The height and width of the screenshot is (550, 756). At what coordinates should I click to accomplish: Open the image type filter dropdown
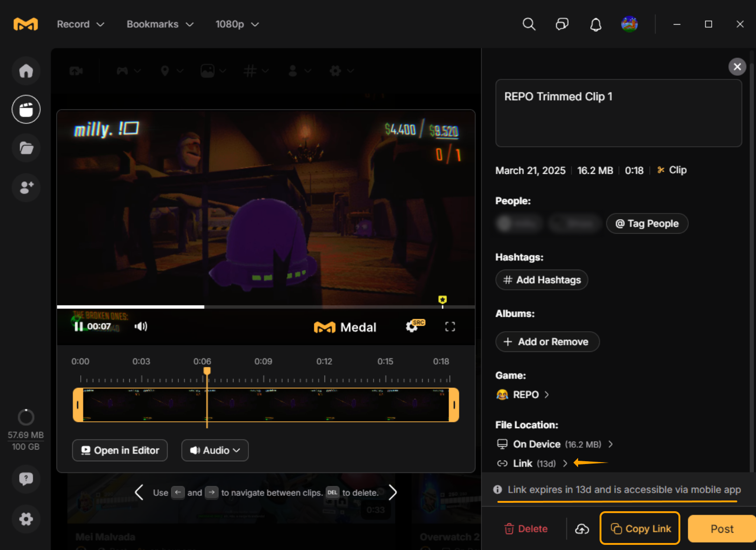213,71
